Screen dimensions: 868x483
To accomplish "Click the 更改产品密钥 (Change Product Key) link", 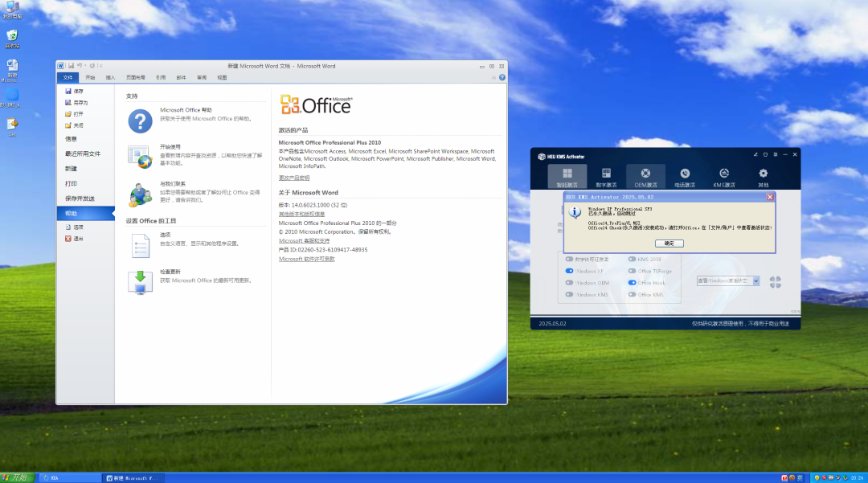I will click(294, 178).
